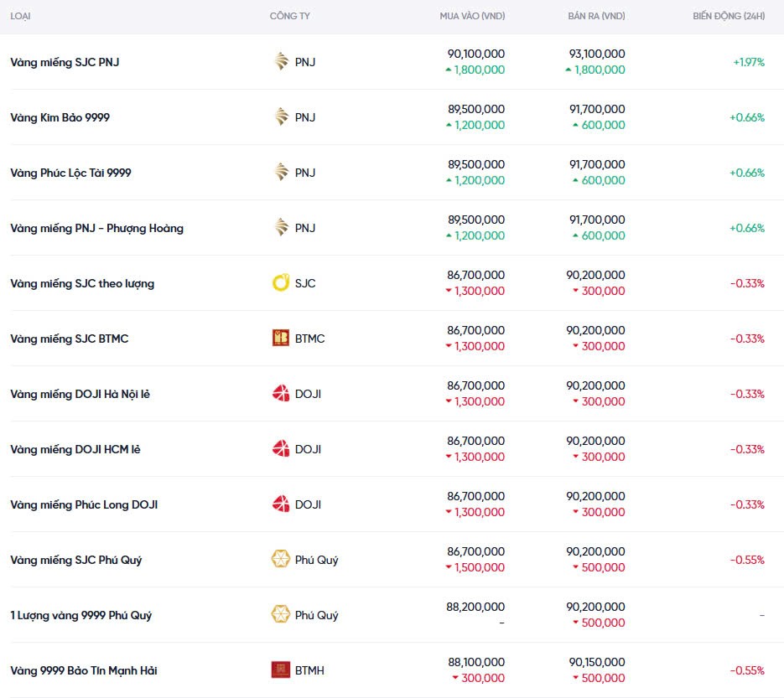Click the BÁN RA (VND) column header
Viewport: 784px width, 698px height.
click(x=595, y=17)
